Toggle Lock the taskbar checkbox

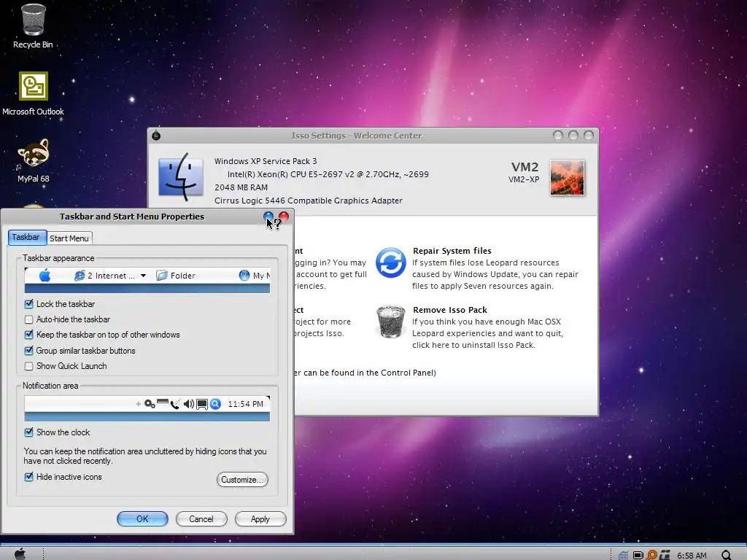(28, 304)
